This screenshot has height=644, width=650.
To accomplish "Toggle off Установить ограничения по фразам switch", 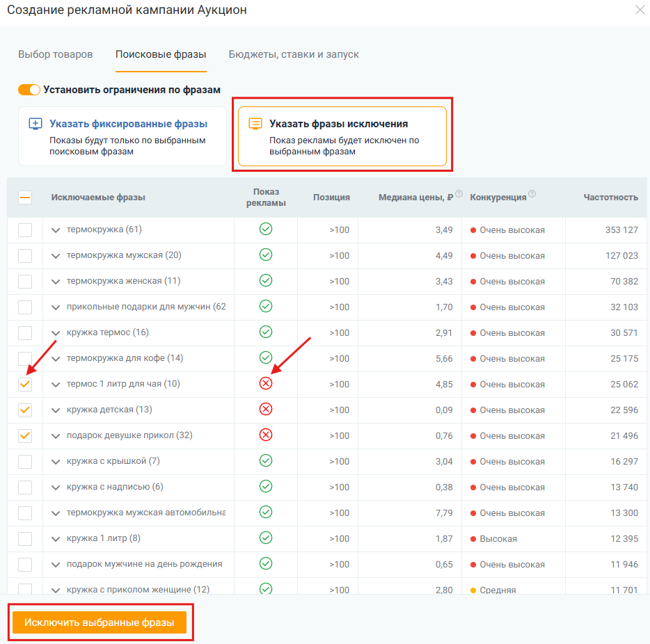I will [29, 90].
